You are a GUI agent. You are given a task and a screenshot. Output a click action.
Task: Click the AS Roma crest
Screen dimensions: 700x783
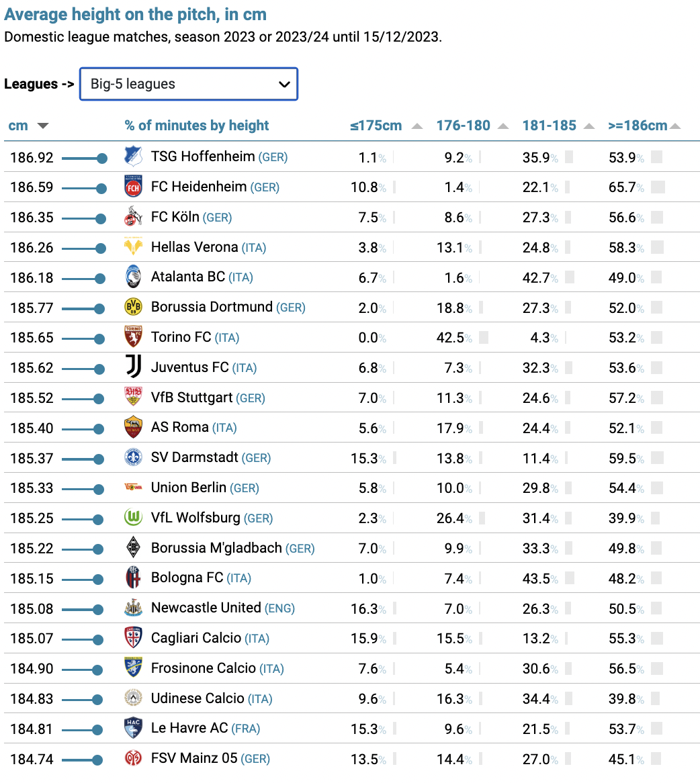tap(133, 428)
